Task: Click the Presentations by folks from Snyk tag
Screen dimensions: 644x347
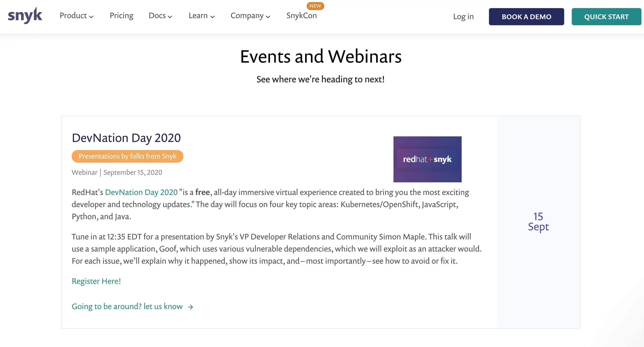Action: [x=127, y=156]
